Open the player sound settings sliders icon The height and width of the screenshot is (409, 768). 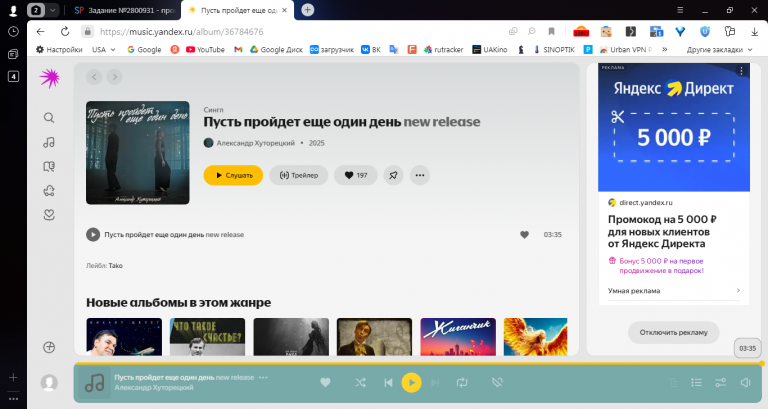(720, 383)
